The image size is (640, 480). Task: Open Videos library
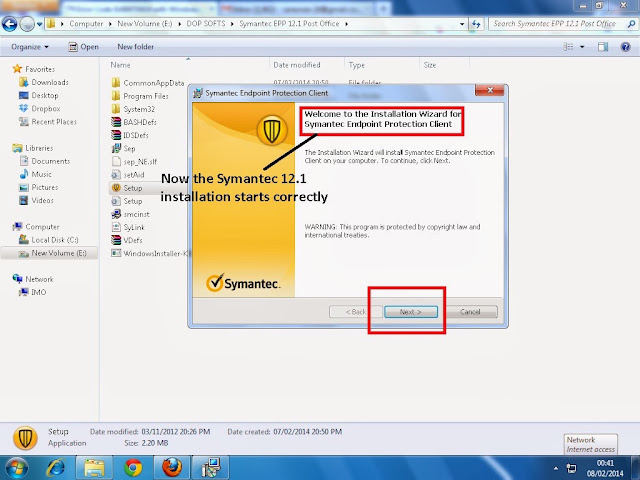[42, 200]
